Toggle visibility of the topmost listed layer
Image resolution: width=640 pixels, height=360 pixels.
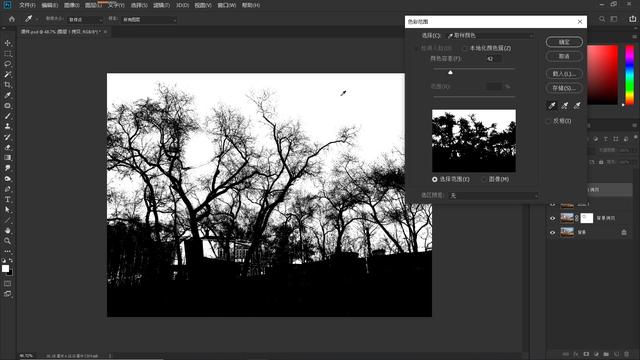coord(553,204)
